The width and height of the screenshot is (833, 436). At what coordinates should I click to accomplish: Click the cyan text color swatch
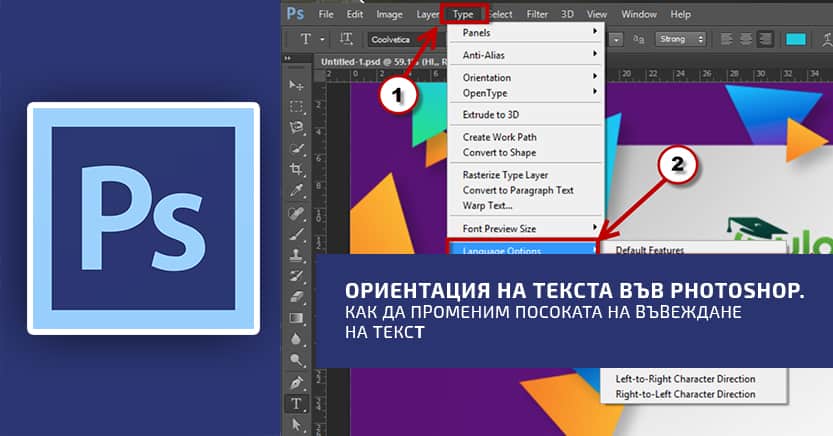click(x=795, y=39)
